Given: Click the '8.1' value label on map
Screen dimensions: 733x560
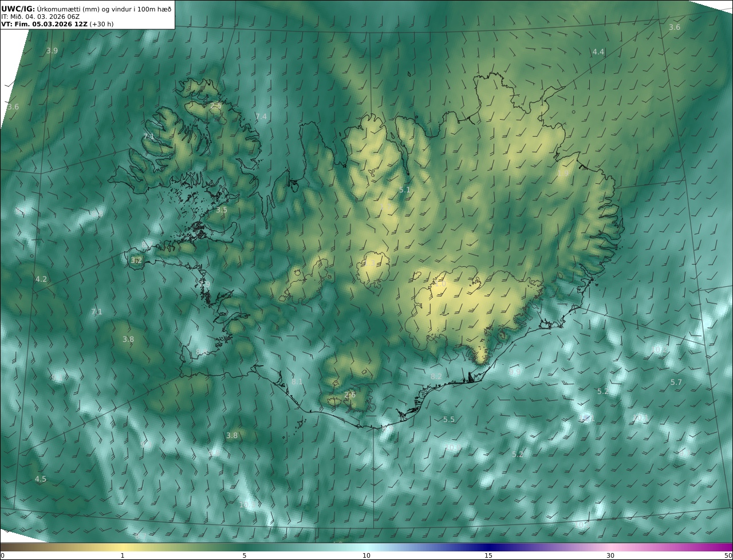Looking at the screenshot, I should click(297, 381).
